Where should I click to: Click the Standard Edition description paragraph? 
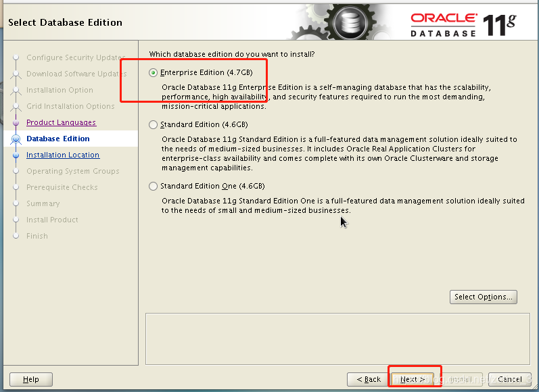coord(339,153)
